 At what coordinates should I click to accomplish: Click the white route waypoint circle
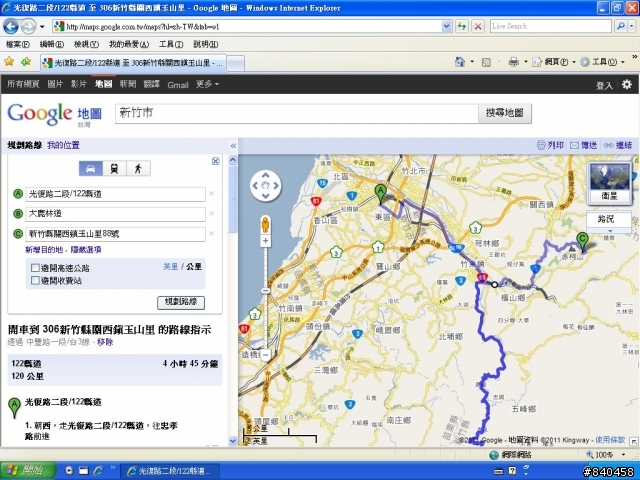495,284
